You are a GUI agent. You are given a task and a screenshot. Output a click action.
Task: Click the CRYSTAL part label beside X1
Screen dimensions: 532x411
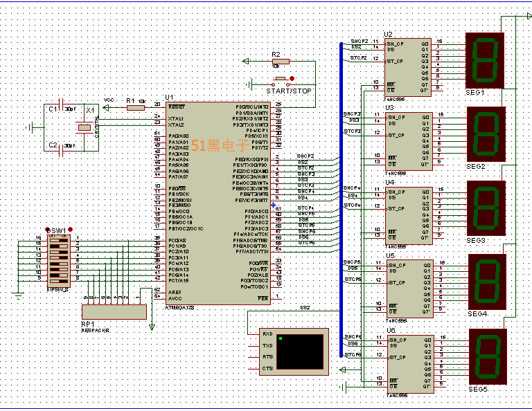[x=97, y=127]
